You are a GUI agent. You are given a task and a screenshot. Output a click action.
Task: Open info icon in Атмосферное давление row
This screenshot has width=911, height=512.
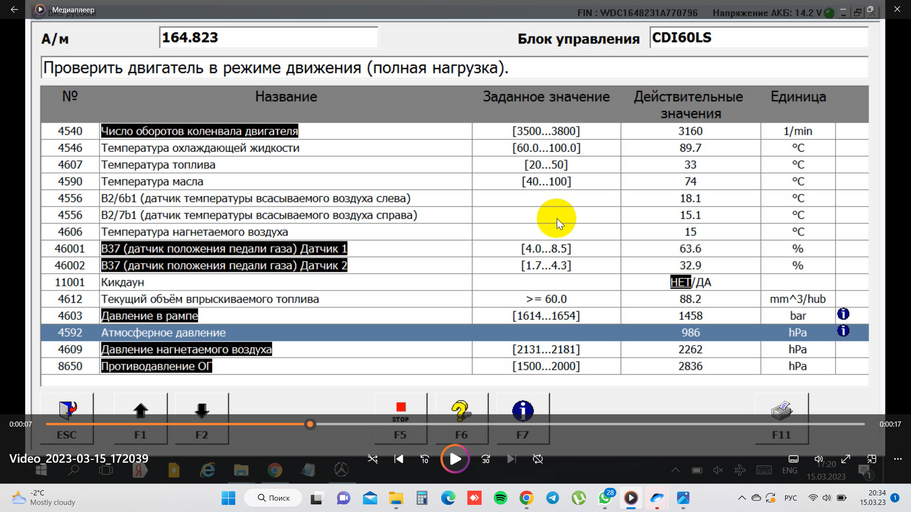(x=843, y=332)
